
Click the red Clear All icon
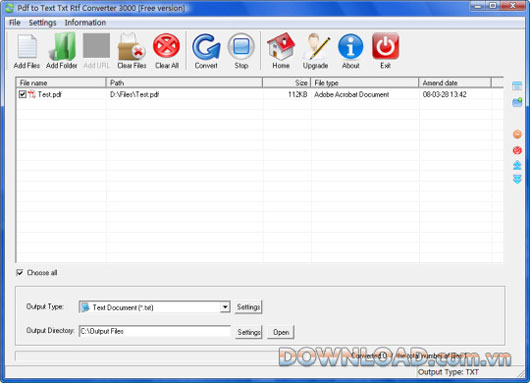pyautogui.click(x=166, y=46)
